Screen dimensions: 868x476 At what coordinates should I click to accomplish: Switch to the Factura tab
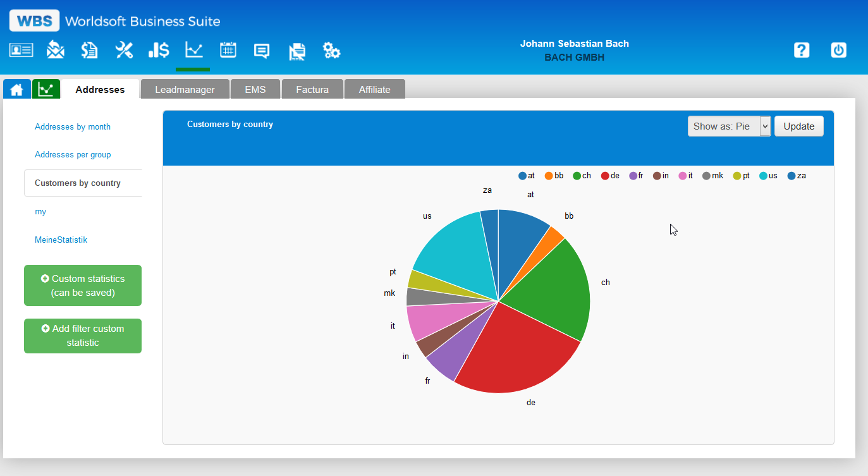[312, 89]
